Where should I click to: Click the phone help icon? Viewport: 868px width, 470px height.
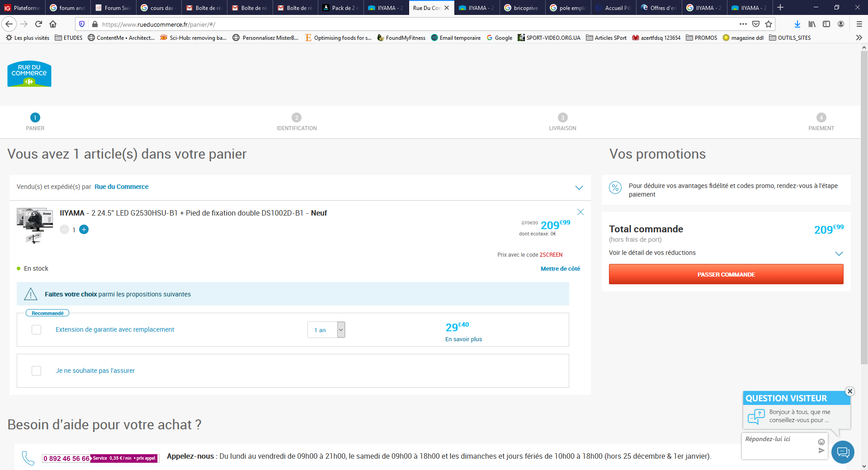pos(28,458)
